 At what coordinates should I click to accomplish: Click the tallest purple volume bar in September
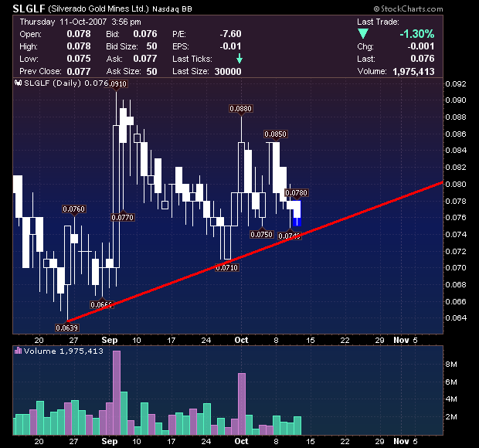(x=117, y=392)
